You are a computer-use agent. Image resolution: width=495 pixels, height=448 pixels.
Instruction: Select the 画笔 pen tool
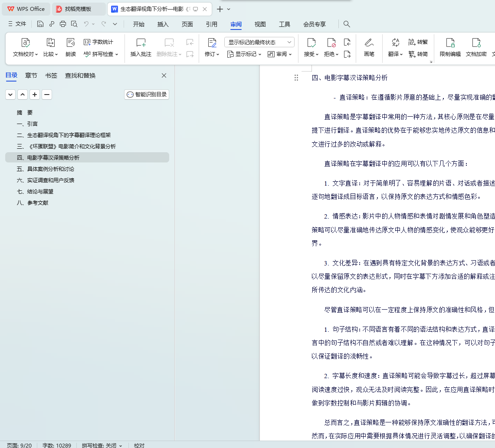point(369,48)
